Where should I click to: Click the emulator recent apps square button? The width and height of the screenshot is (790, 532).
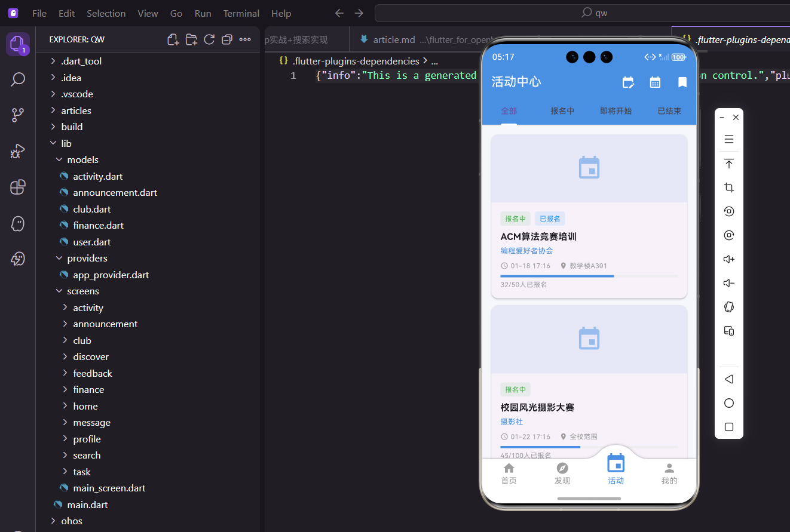click(729, 427)
